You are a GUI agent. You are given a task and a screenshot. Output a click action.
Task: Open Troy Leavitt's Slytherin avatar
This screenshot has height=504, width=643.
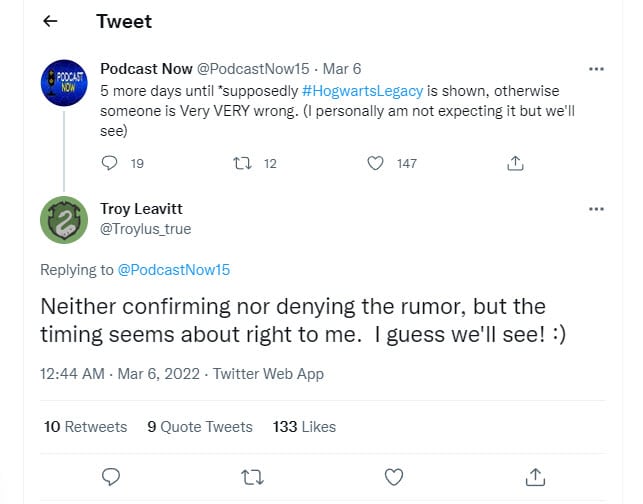click(64, 220)
